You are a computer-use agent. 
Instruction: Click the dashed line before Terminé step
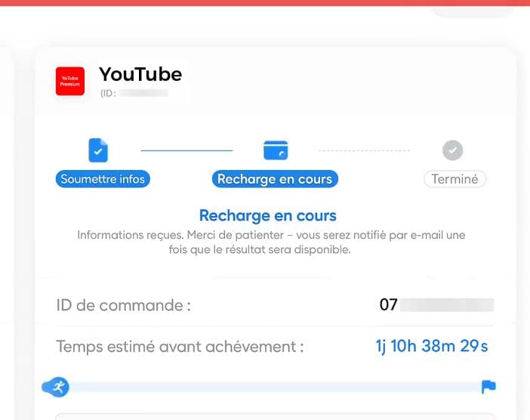tap(365, 150)
